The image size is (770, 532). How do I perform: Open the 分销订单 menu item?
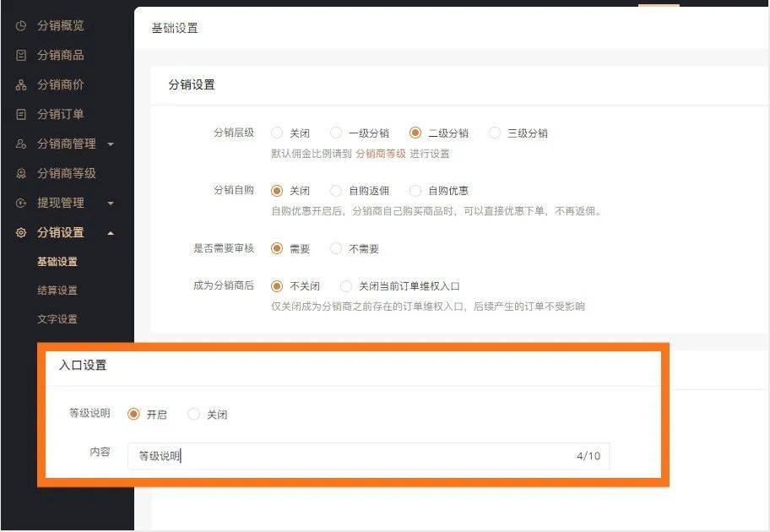(x=61, y=114)
